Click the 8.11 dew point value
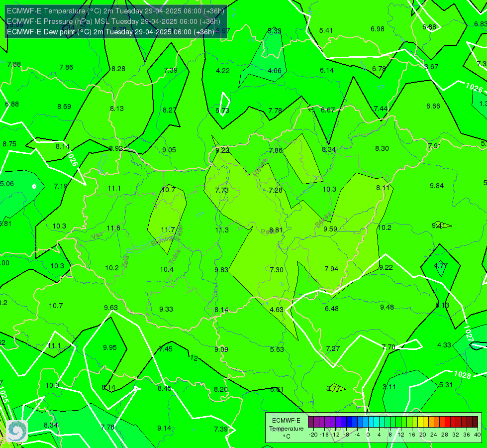 point(383,188)
